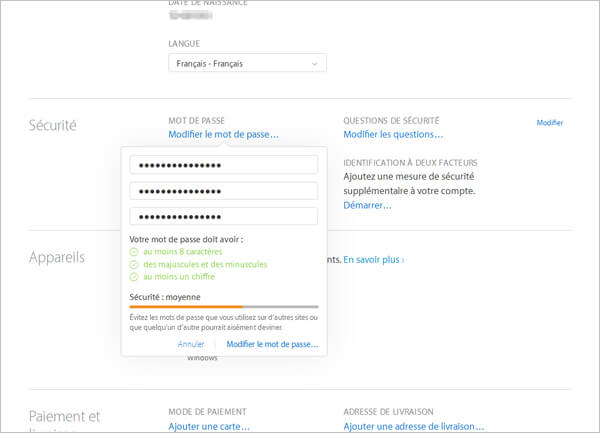Click the "MODE DE PAIEMENT" heading

[x=207, y=412]
